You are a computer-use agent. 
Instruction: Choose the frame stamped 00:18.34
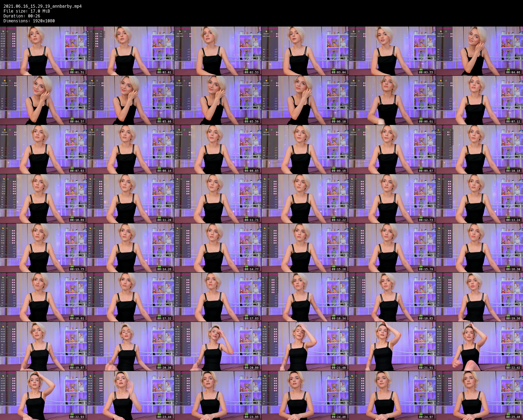pyautogui.click(x=305, y=297)
